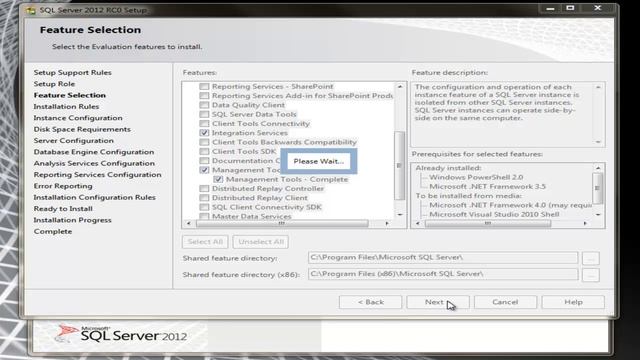Tick Client Tools Backwards Compatibility checkbox
This screenshot has width=640, height=360.
click(204, 142)
